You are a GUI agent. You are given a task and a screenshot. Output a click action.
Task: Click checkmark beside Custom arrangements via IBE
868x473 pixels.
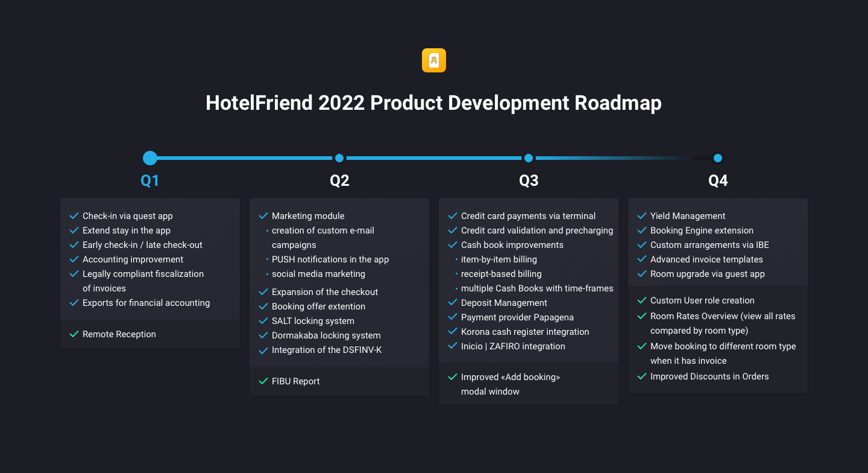click(x=642, y=245)
